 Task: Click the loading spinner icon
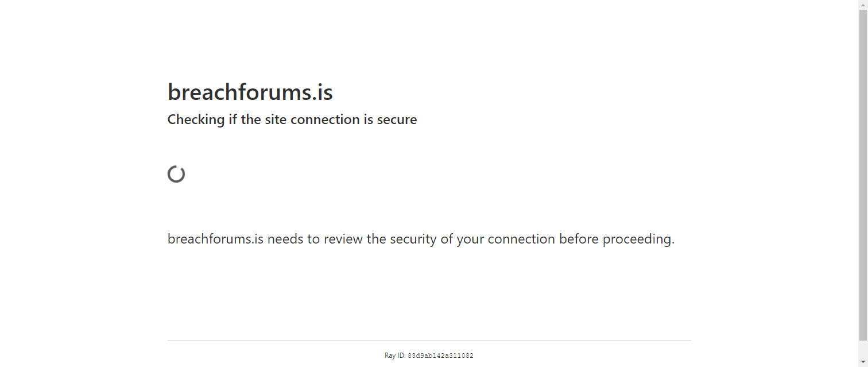coord(176,174)
